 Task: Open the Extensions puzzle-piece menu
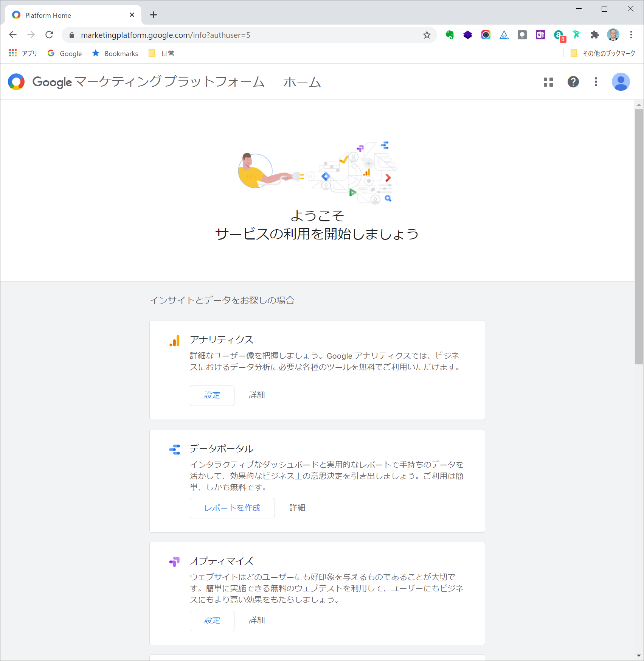(x=595, y=35)
